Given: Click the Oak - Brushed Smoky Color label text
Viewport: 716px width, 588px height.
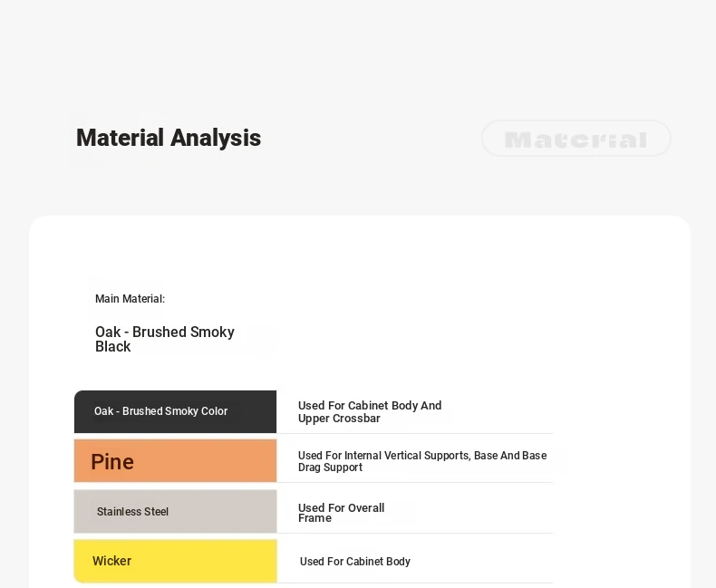Looking at the screenshot, I should click(160, 411).
